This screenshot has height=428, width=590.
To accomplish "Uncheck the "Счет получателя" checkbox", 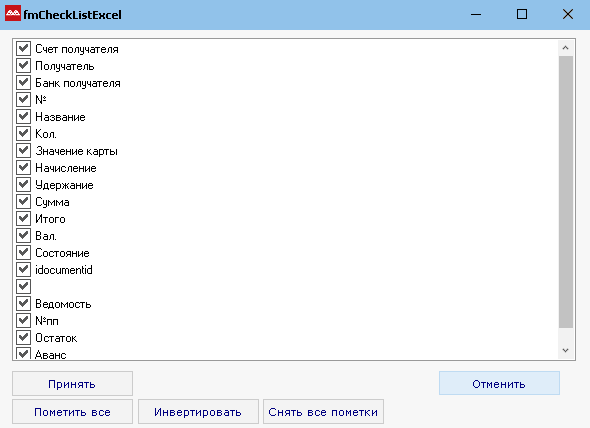I will click(x=23, y=48).
